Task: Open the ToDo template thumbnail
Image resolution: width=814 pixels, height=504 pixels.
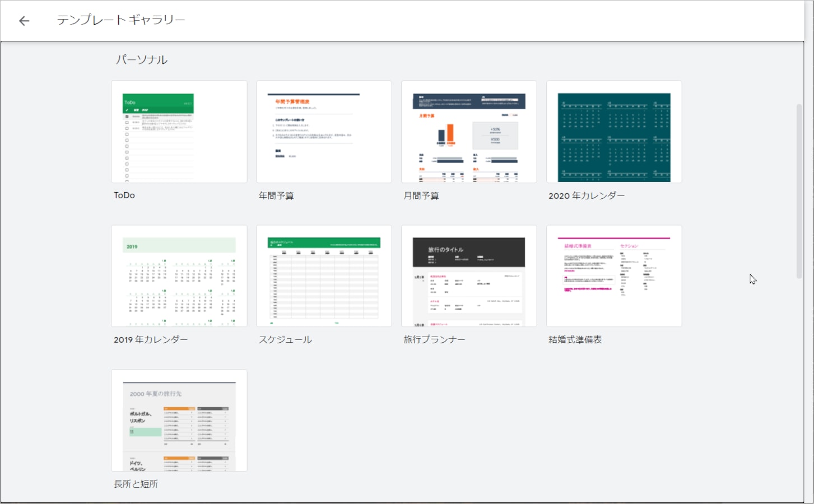Action: tap(179, 132)
